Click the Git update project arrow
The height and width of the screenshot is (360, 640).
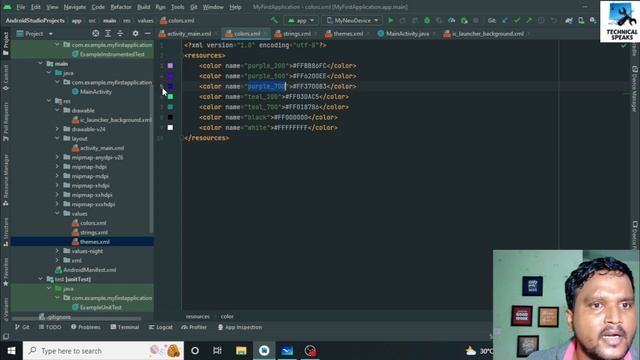[505, 20]
